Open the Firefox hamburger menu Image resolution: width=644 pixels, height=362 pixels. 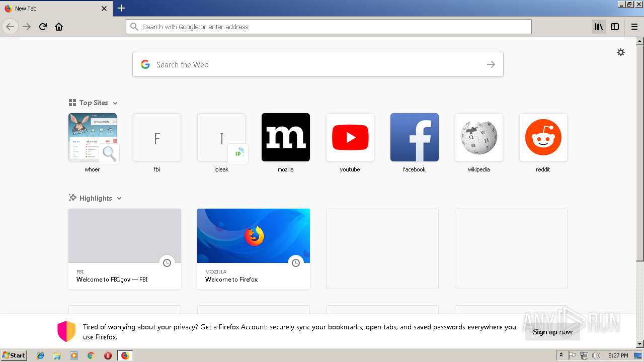coord(634,27)
